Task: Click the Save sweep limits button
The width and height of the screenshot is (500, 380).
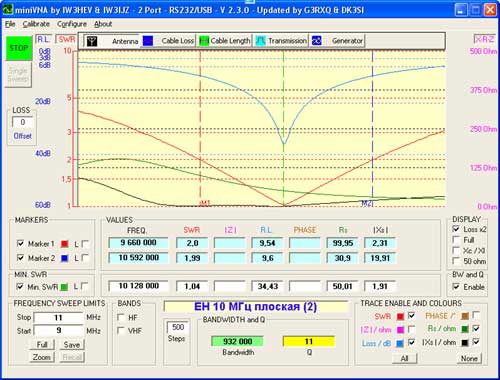Action: click(72, 345)
